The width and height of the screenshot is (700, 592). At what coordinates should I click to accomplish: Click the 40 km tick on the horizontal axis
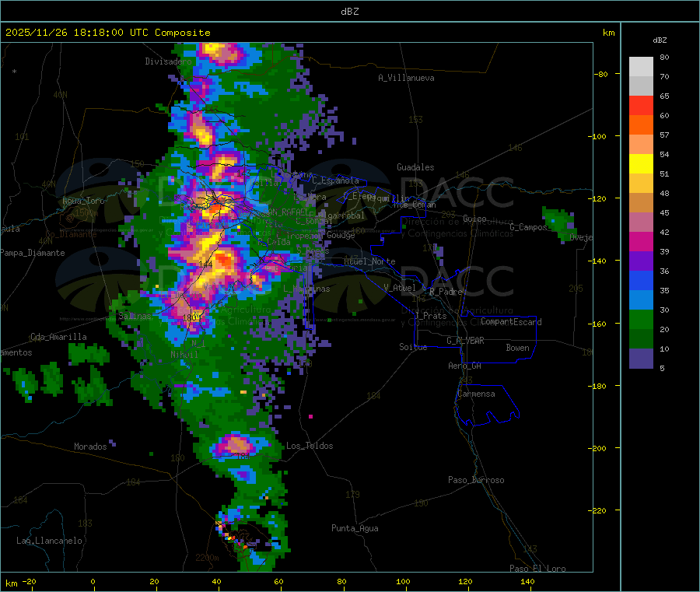(x=216, y=582)
